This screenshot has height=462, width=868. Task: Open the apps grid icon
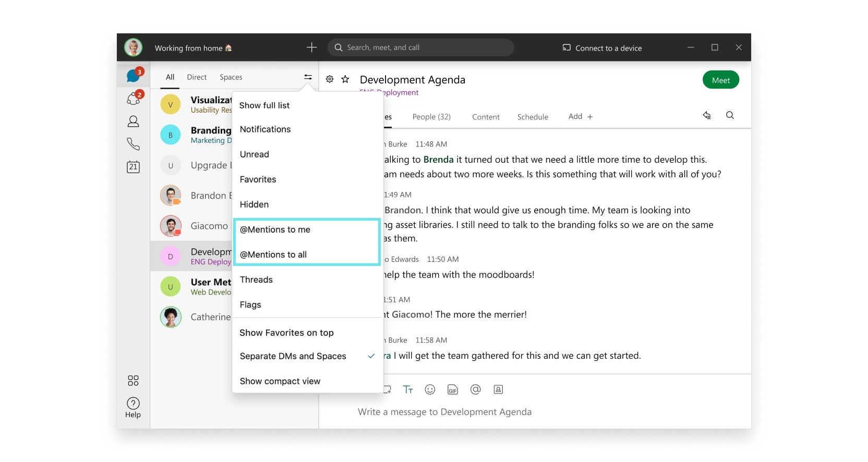(x=134, y=381)
